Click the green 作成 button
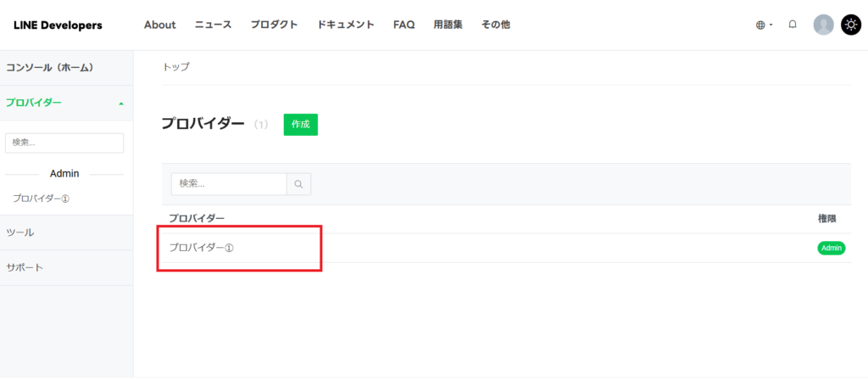 pyautogui.click(x=300, y=124)
